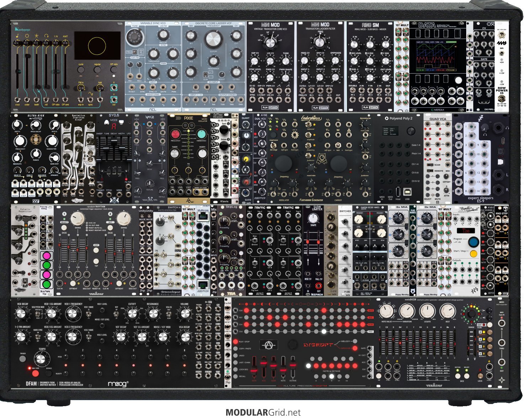527x420 pixels.
Task: Click large CUTOFF knob on Ladder VCF
Action: click(213, 39)
